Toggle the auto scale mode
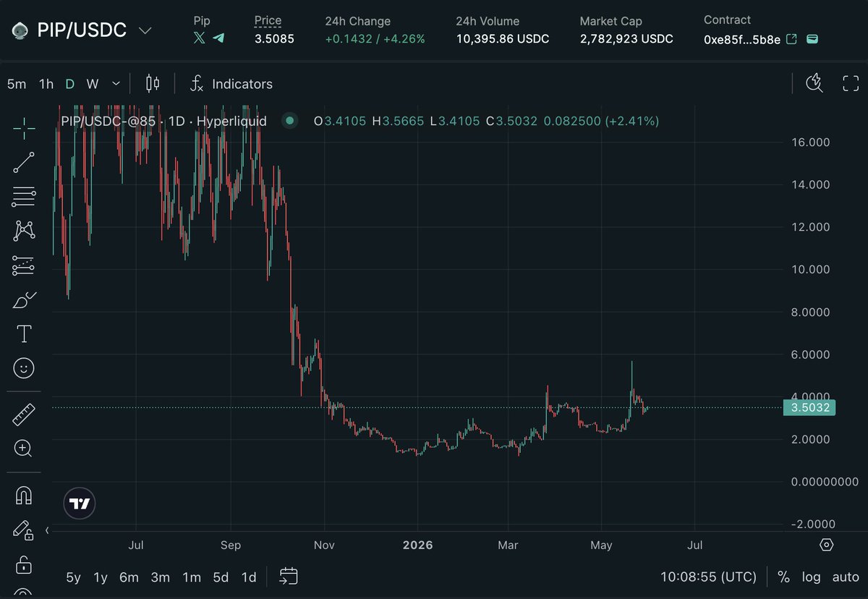 (x=846, y=577)
